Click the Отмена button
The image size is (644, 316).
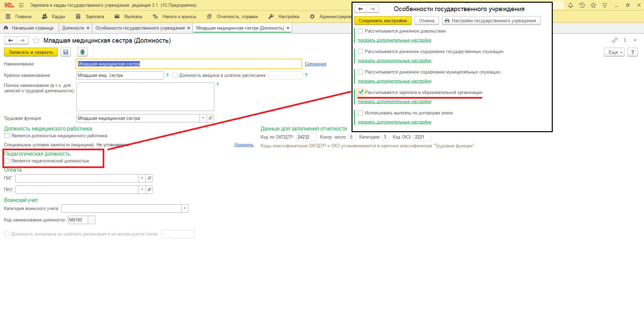tap(427, 20)
